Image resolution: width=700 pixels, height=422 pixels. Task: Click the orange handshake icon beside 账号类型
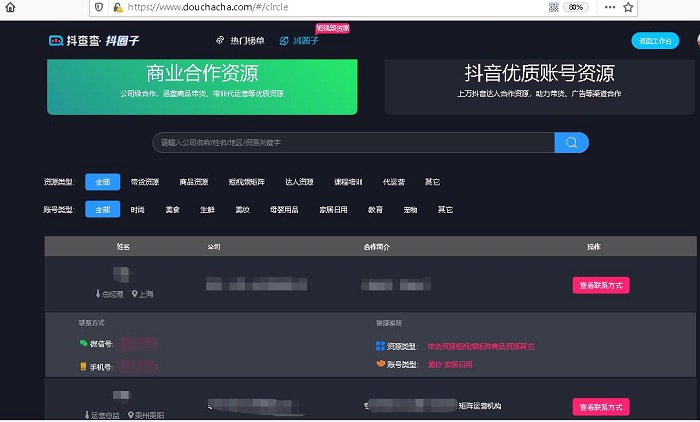(380, 364)
